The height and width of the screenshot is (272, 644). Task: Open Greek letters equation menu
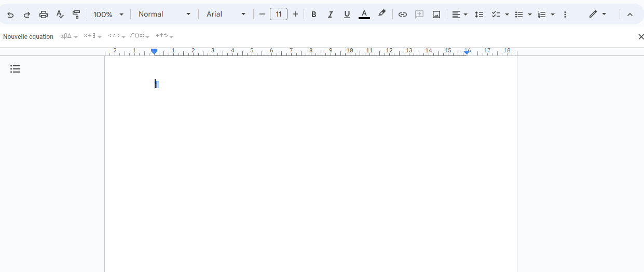click(68, 36)
